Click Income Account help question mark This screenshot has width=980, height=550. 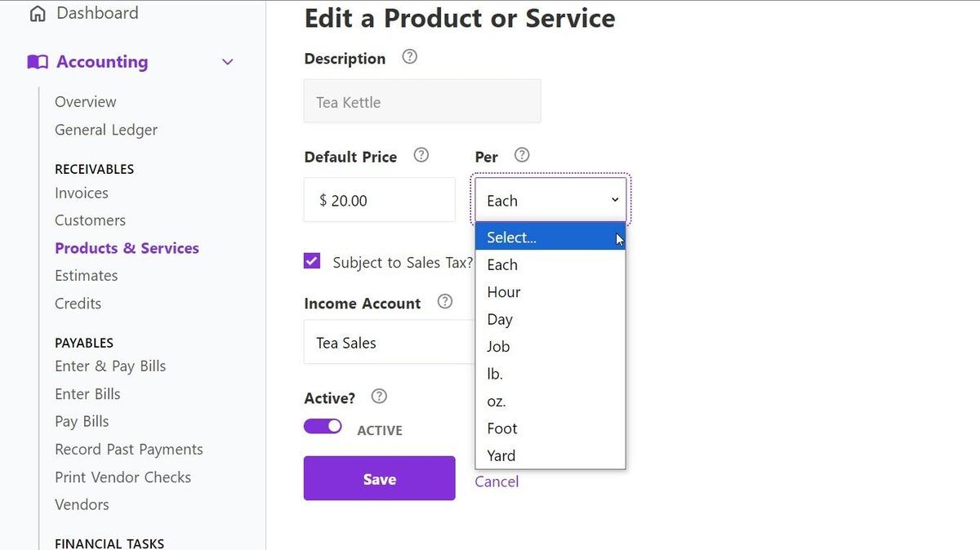pos(445,302)
